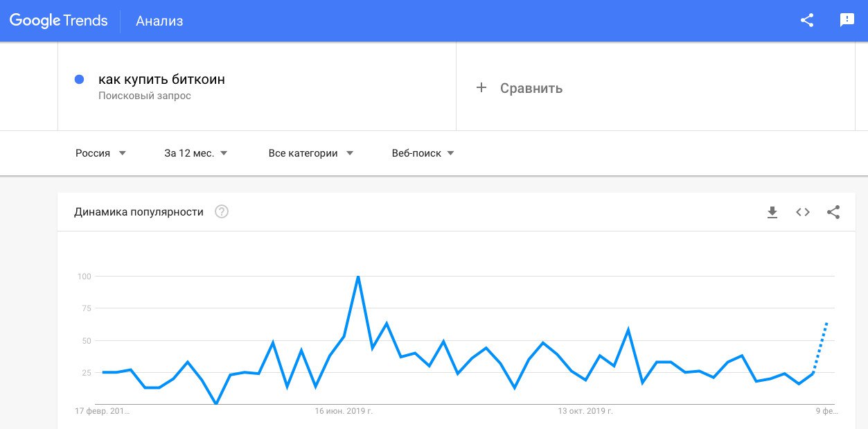Share the page via header share icon

(807, 20)
